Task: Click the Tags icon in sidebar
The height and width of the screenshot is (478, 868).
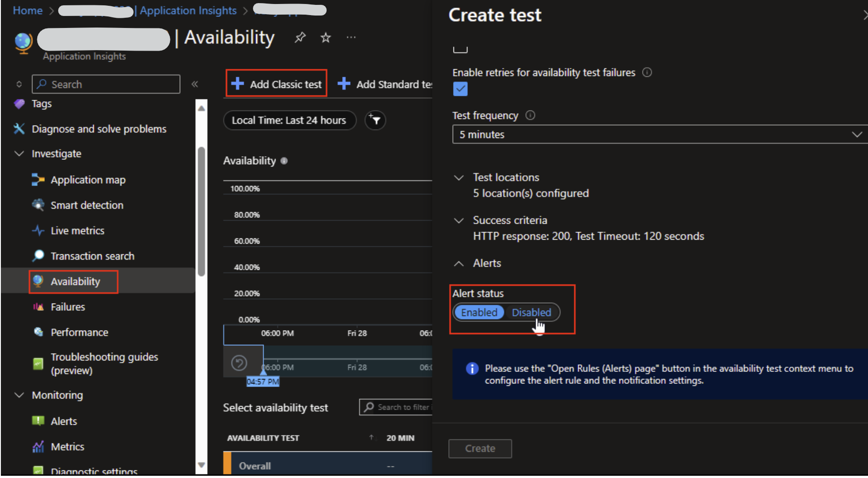Action: point(19,104)
